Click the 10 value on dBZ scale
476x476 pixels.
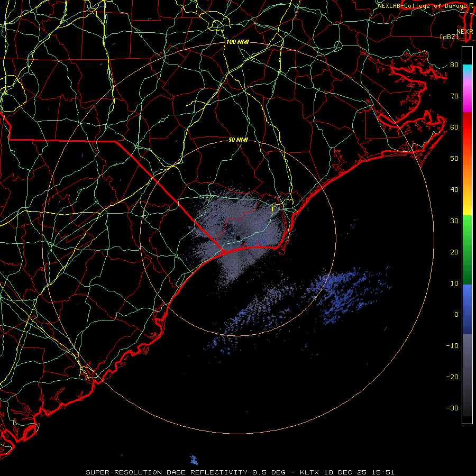coord(454,283)
